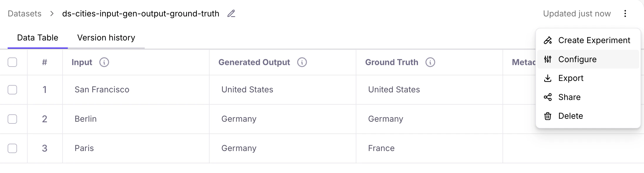Click the trash icon beside Delete
644x173 pixels.
click(x=548, y=116)
